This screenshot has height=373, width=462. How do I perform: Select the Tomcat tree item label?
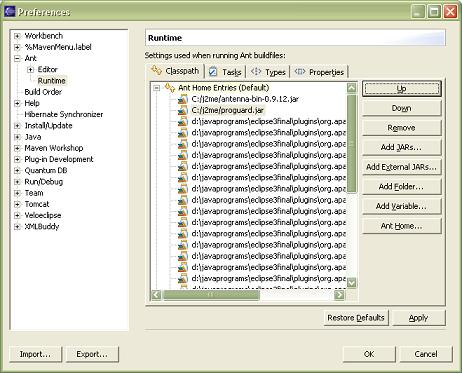pyautogui.click(x=37, y=204)
